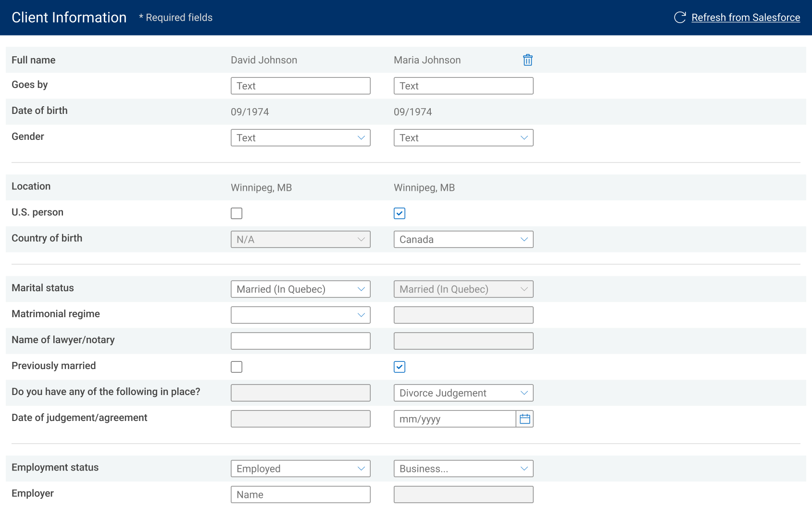Click the Client Information heading
Image resolution: width=812 pixels, height=519 pixels.
[x=69, y=18]
